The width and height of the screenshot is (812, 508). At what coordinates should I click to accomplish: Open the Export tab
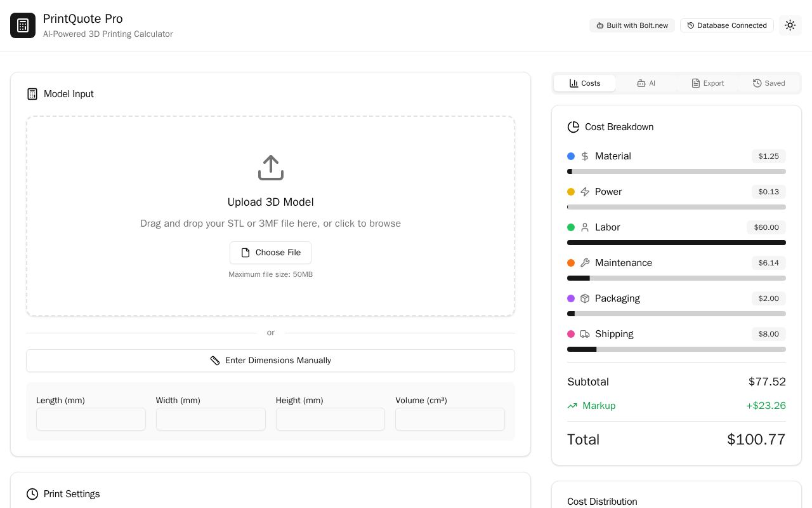tap(707, 83)
